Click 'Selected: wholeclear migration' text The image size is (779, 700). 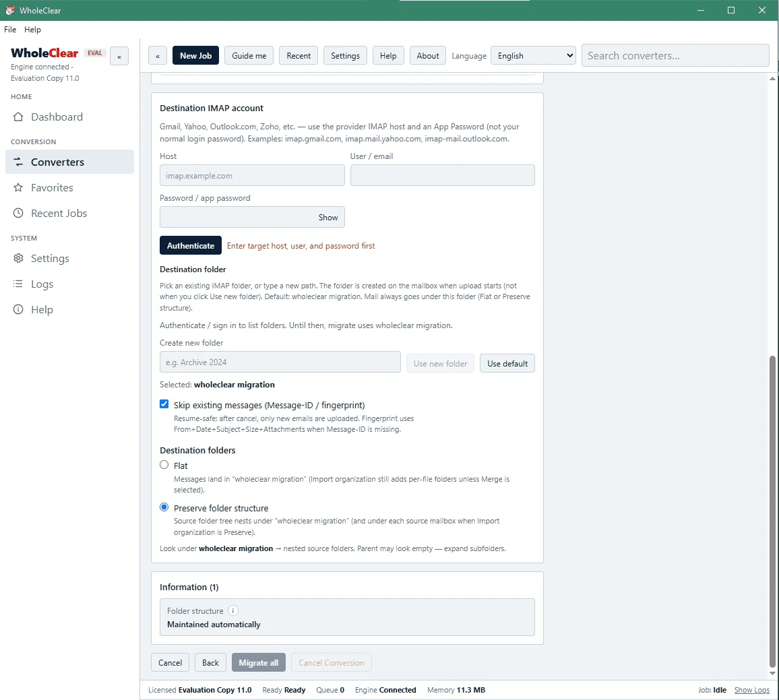pos(217,385)
